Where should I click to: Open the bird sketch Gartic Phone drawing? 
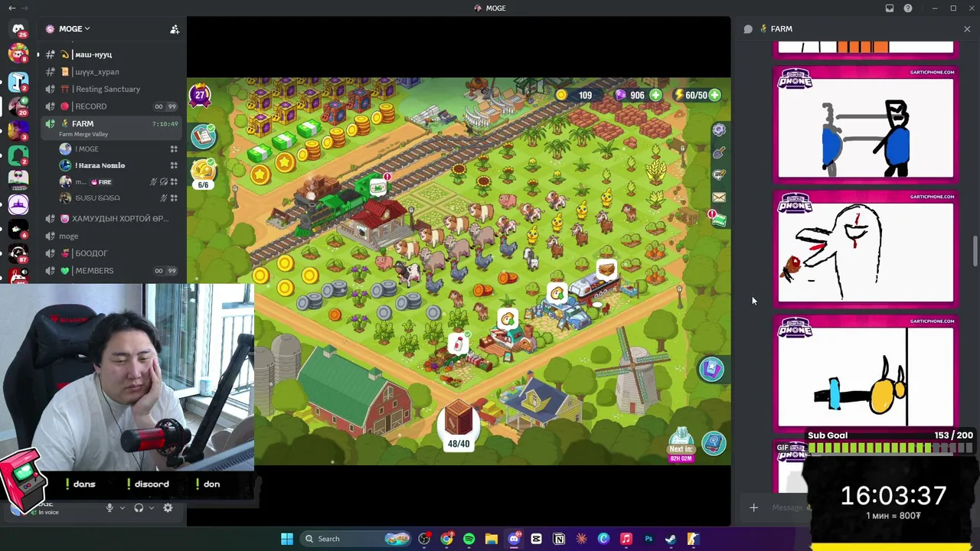[x=865, y=249]
